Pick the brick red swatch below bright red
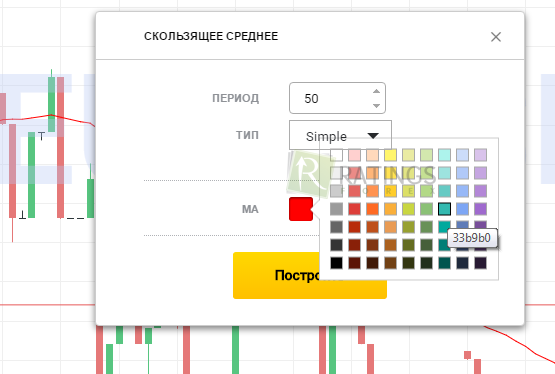This screenshot has width=555, height=374. [x=354, y=227]
